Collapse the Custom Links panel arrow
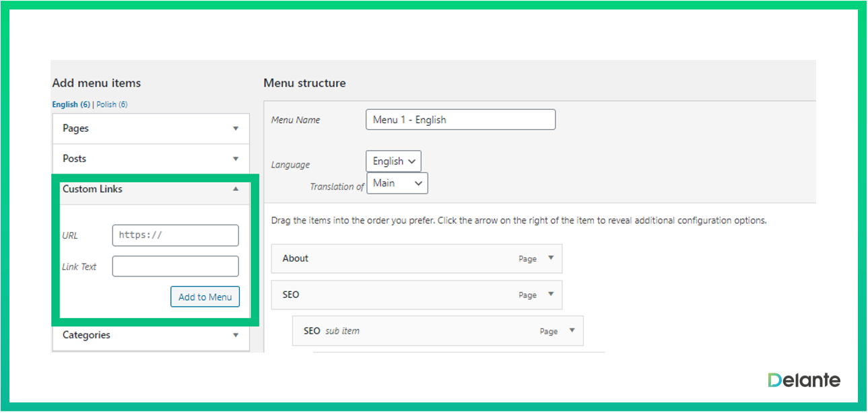The width and height of the screenshot is (868, 413). click(236, 189)
